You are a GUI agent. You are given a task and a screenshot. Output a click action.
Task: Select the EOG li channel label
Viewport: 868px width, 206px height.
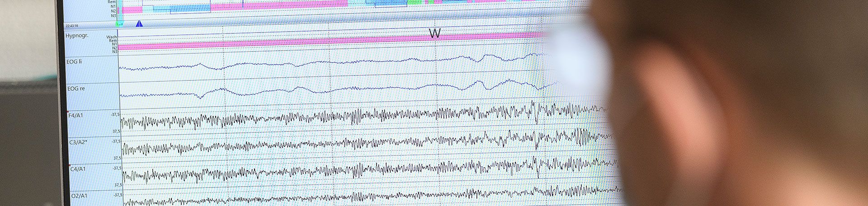pyautogui.click(x=74, y=61)
